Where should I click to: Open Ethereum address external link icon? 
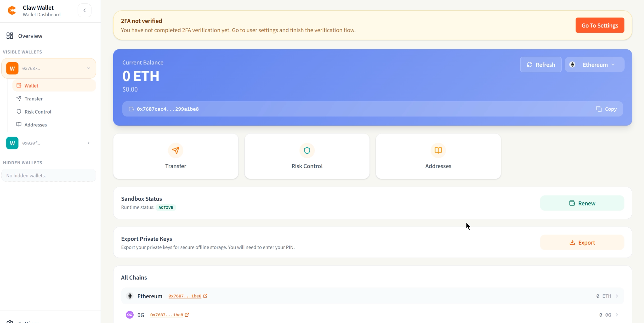(x=205, y=296)
